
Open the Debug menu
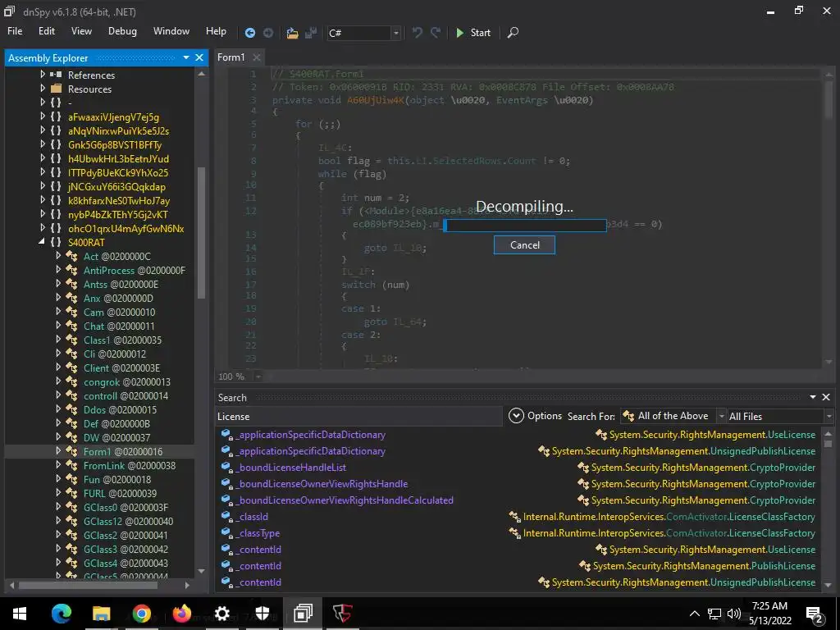[x=122, y=31]
